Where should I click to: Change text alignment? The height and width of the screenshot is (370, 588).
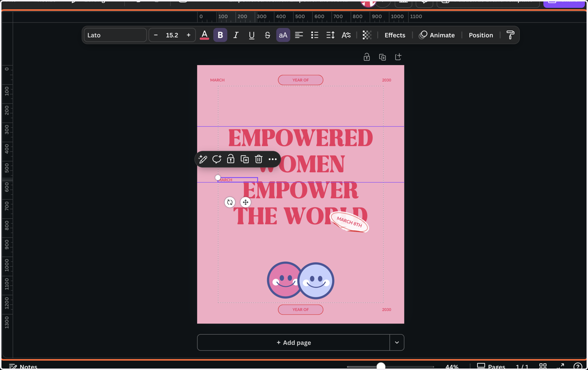(299, 35)
